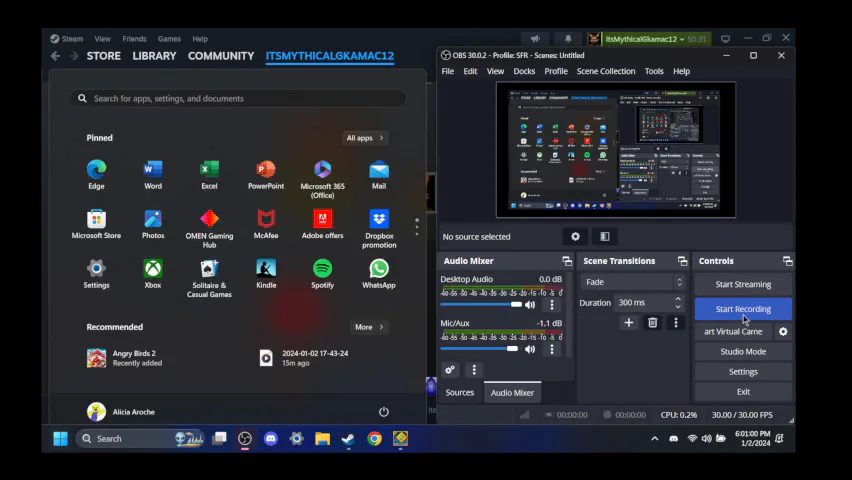Open Alicia Aroche user account
This screenshot has height=480, width=852.
121,412
